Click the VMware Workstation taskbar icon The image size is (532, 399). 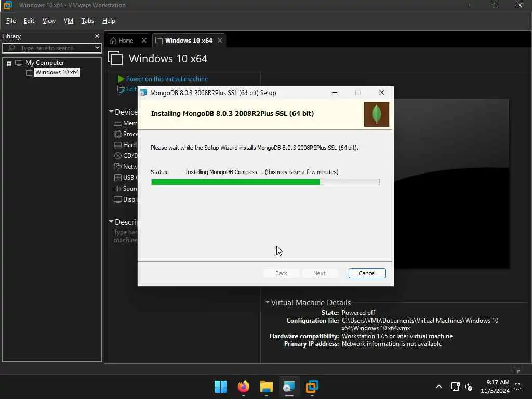click(312, 387)
